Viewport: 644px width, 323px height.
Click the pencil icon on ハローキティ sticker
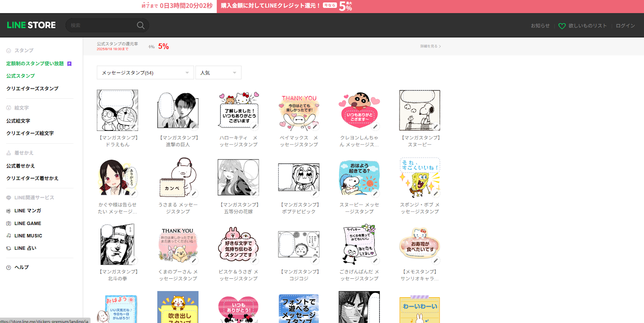[254, 126]
